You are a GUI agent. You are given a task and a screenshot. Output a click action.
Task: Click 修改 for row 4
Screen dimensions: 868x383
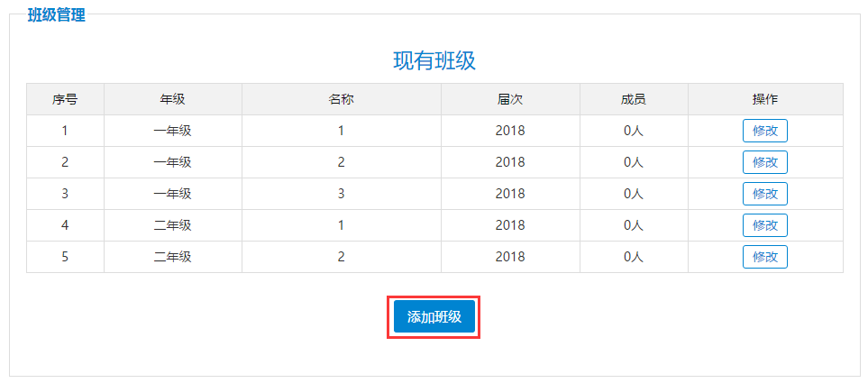(x=765, y=225)
